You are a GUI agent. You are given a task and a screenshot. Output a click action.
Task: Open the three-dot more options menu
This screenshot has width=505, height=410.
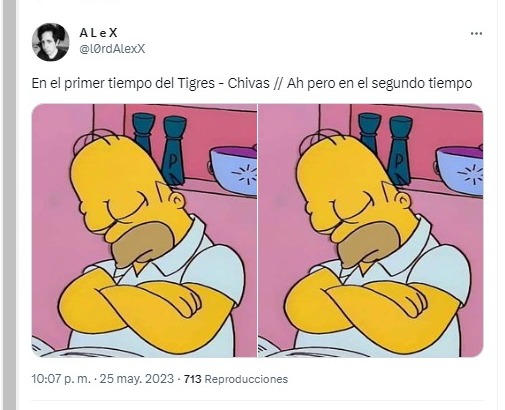point(476,33)
